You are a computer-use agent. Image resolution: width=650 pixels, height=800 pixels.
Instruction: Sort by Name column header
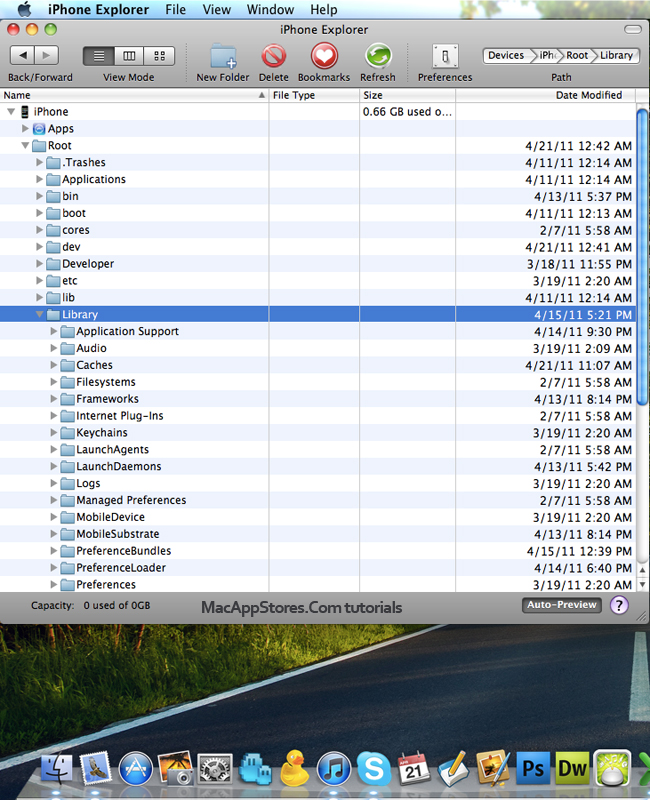coord(134,95)
